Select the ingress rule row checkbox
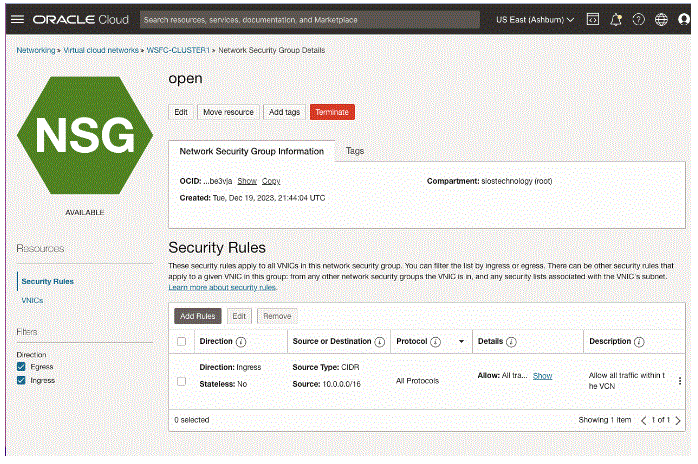Viewport: 698px width, 464px height. point(181,381)
